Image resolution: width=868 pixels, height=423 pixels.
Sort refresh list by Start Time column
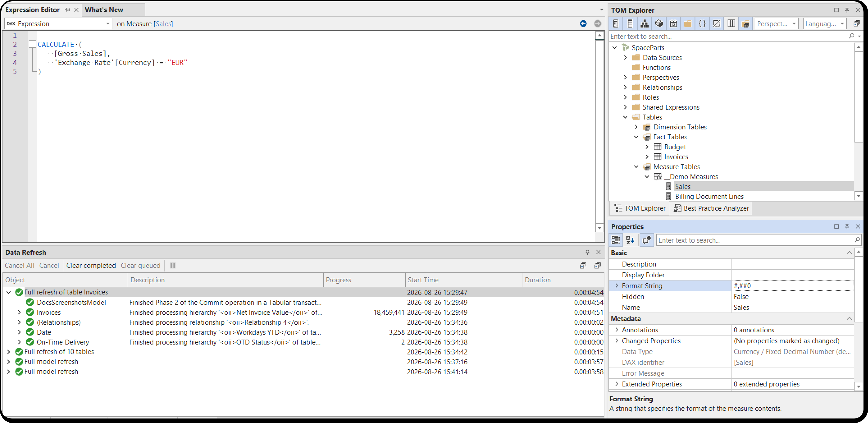463,280
